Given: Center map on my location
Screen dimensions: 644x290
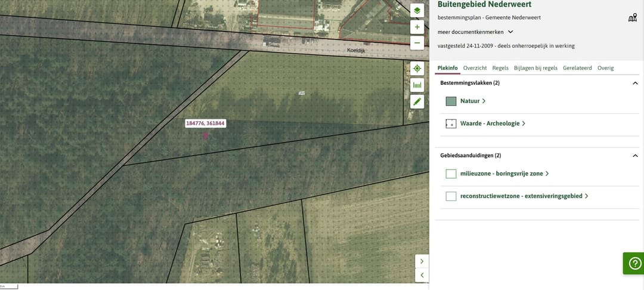Looking at the screenshot, I should 417,69.
